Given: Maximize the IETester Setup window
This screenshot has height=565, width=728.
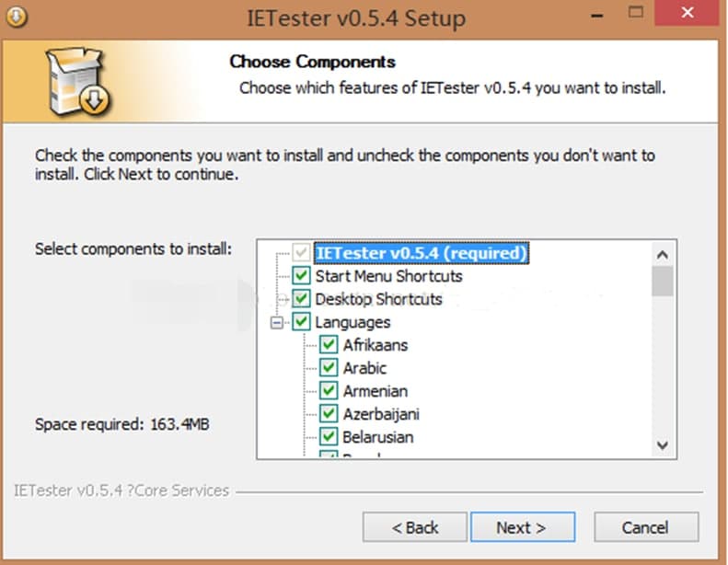Looking at the screenshot, I should [636, 13].
